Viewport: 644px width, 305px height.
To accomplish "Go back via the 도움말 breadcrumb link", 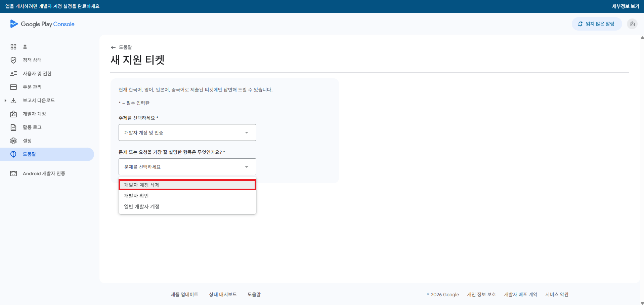I will click(x=125, y=47).
